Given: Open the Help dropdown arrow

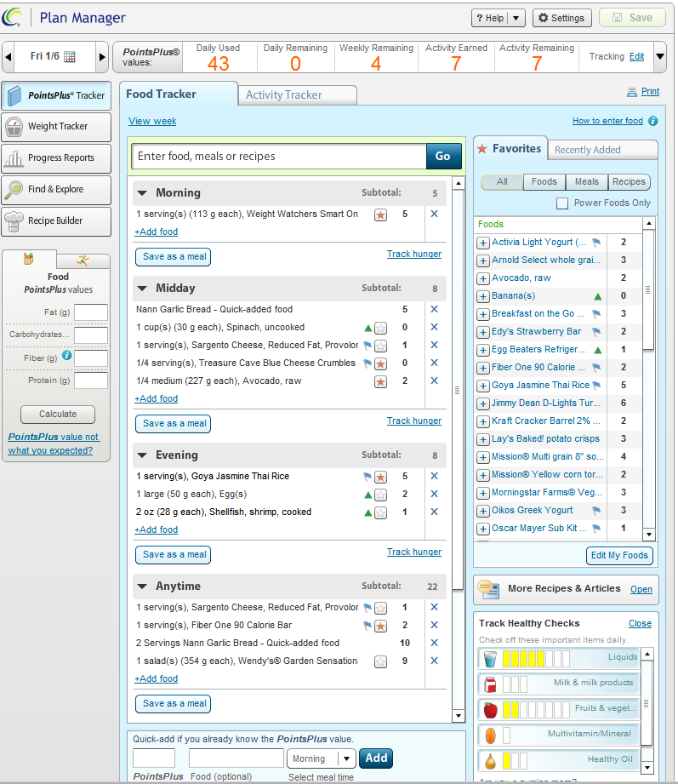Looking at the screenshot, I should tap(516, 19).
